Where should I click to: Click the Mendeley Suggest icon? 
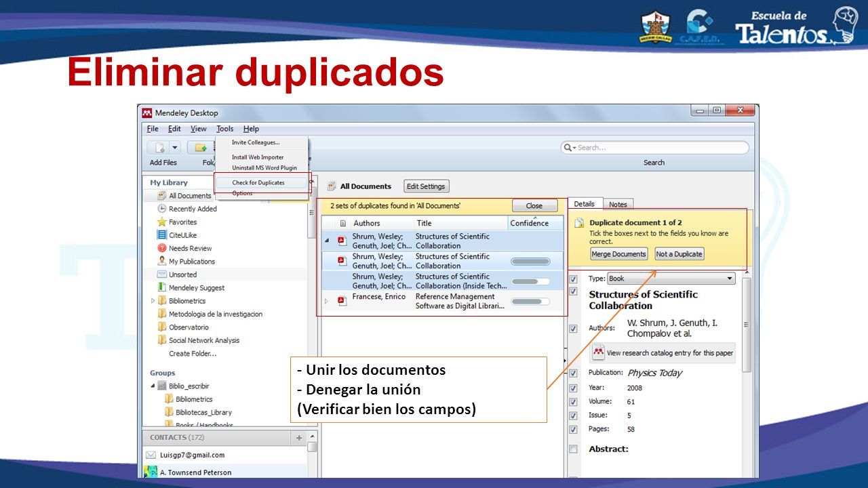tap(162, 287)
